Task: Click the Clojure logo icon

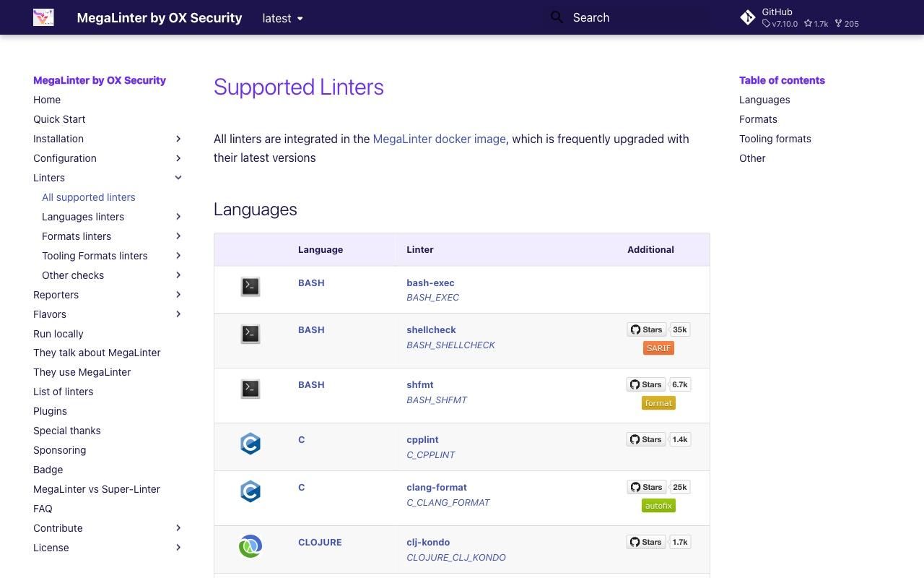Action: pos(250,546)
